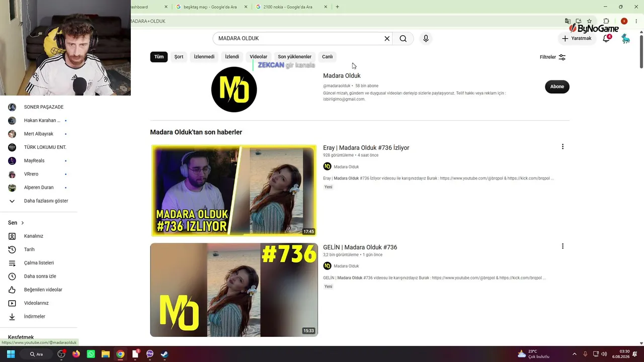Image resolution: width=644 pixels, height=362 pixels.
Task: Select the 'Son yüklenenler' filter chip
Action: (x=295, y=57)
